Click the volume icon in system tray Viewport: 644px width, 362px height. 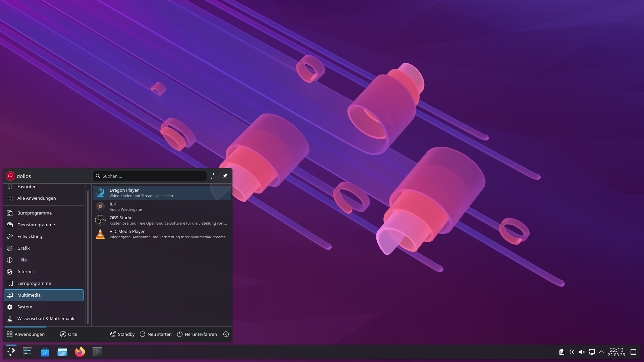[582, 352]
